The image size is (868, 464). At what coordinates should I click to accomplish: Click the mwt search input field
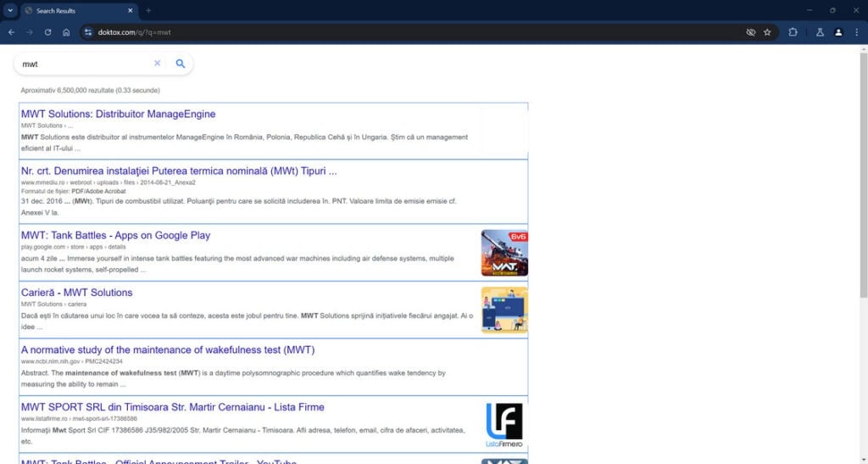point(85,64)
